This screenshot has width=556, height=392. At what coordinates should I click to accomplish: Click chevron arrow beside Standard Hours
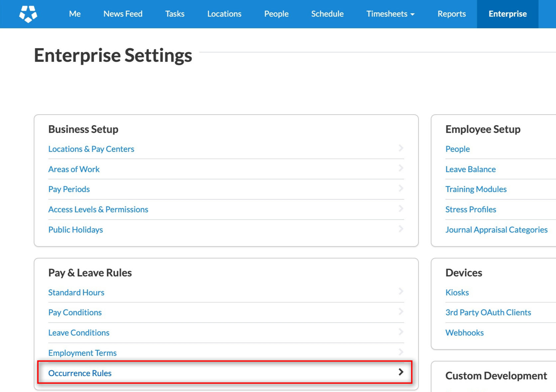pyautogui.click(x=401, y=292)
